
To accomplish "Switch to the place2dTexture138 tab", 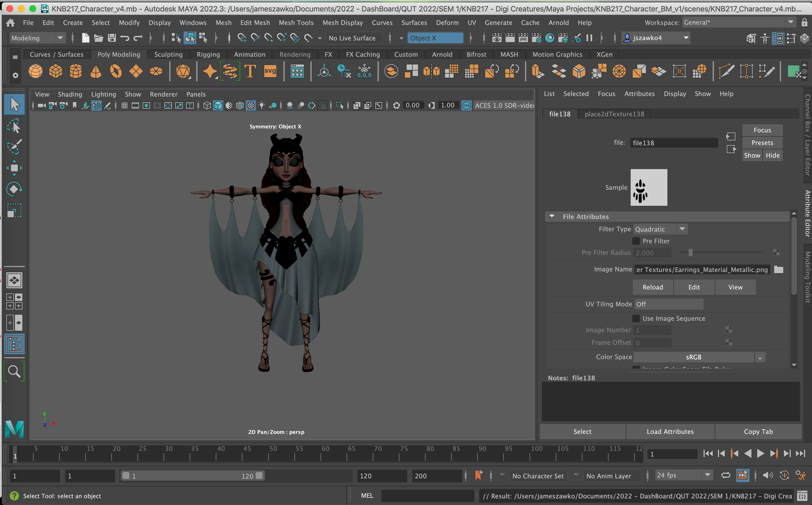I will (614, 114).
